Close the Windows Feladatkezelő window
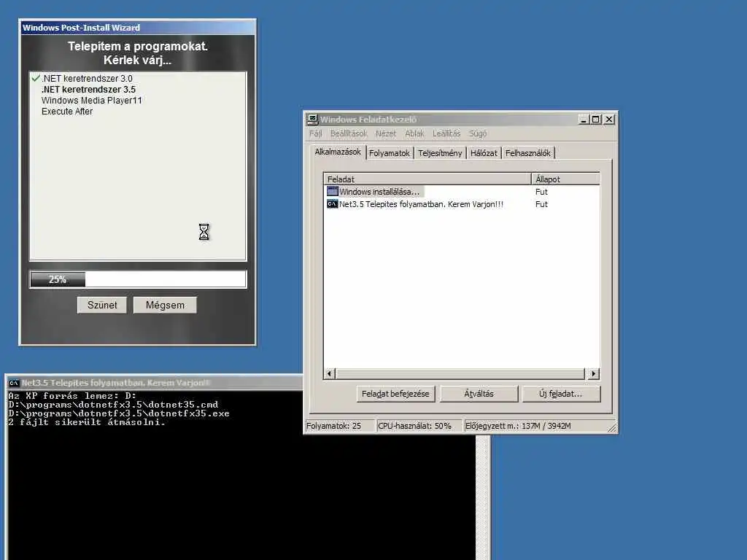747x560 pixels. pyautogui.click(x=609, y=119)
